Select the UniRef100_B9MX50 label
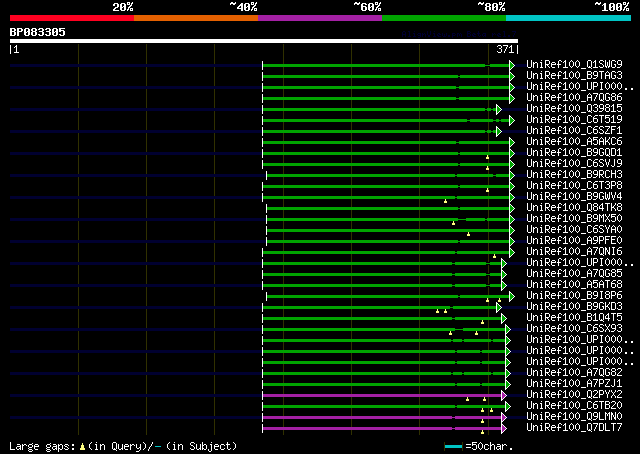Image resolution: width=640 pixels, height=454 pixels. tap(574, 219)
